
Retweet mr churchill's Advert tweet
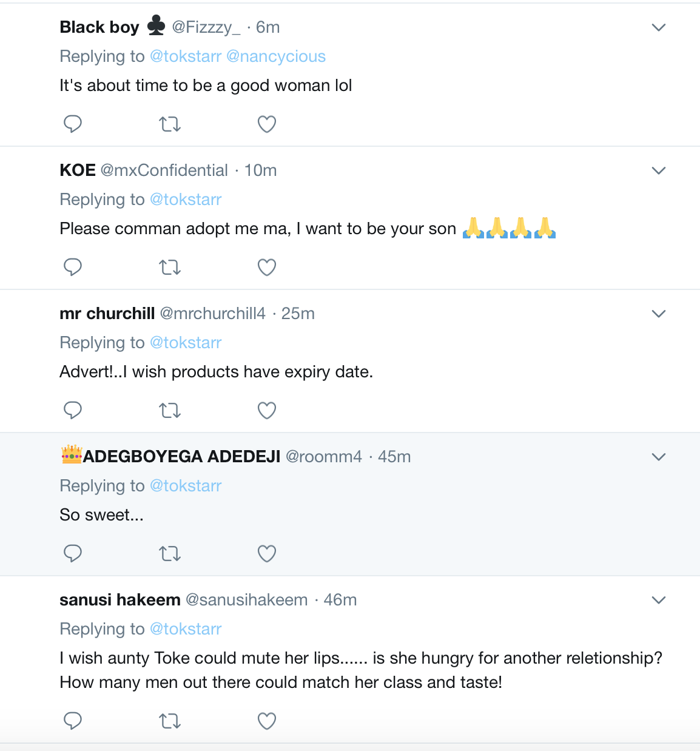[170, 411]
